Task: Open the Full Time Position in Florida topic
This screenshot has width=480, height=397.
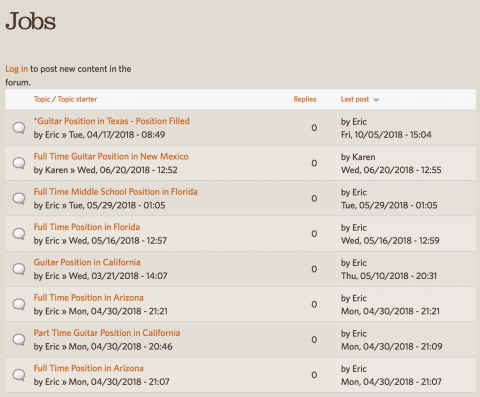Action: click(x=87, y=227)
